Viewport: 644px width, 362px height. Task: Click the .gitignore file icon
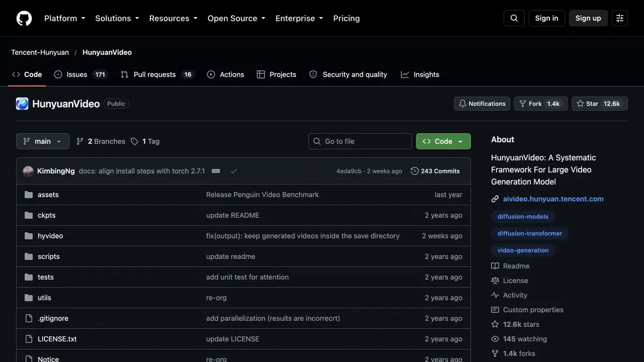pyautogui.click(x=28, y=319)
